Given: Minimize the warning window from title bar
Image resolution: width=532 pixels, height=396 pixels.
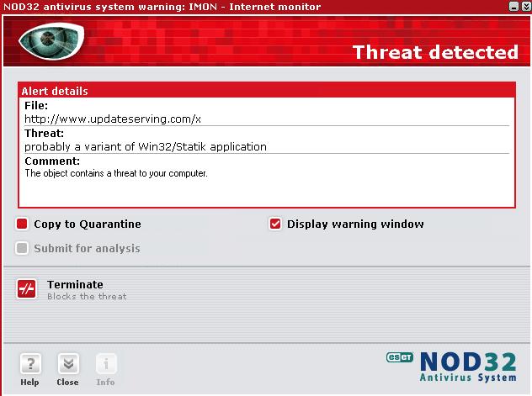Looking at the screenshot, I should pyautogui.click(x=514, y=7).
